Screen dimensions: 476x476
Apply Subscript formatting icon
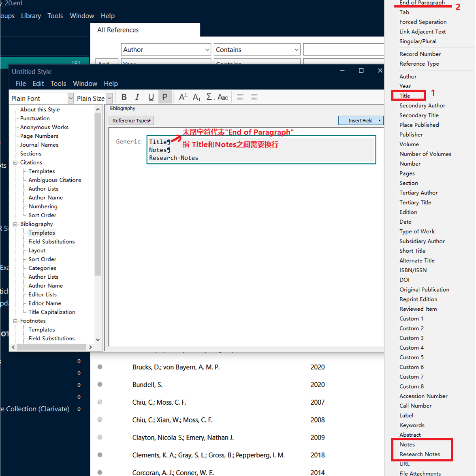pyautogui.click(x=197, y=97)
